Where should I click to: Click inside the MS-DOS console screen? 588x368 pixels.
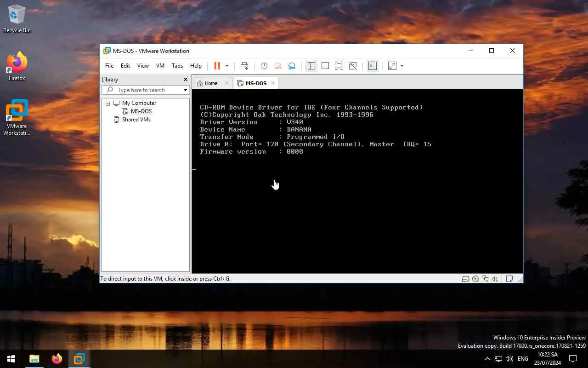357,181
